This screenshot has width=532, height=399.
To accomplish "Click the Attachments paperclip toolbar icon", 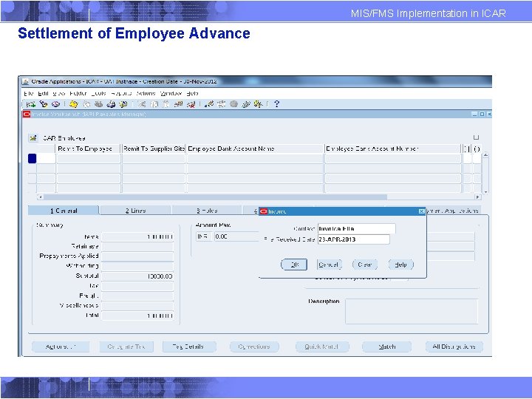I will pos(246,104).
